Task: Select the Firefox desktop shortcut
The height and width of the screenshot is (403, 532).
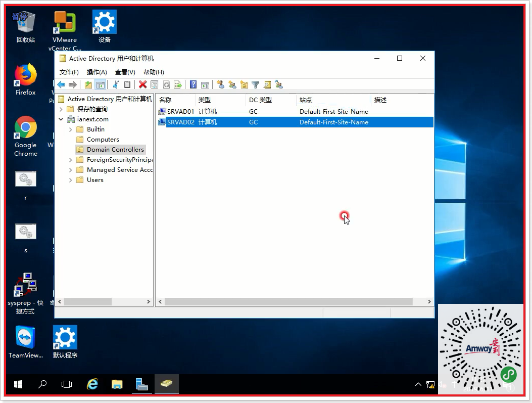Action: point(25,79)
